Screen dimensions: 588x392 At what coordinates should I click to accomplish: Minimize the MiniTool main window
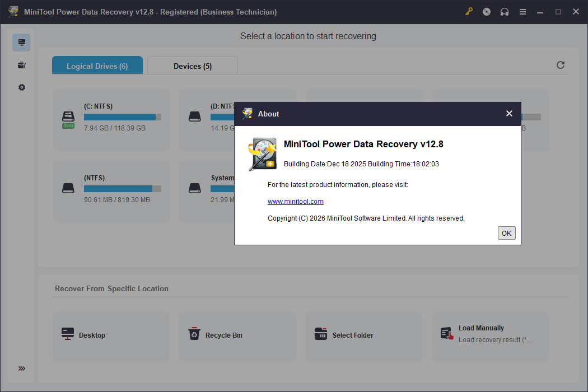[540, 12]
